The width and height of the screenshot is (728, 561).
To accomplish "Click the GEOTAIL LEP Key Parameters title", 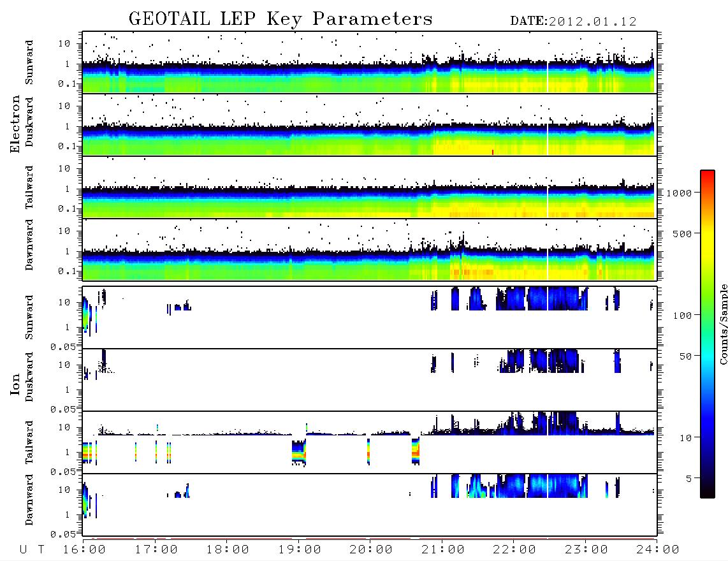I will pos(280,19).
